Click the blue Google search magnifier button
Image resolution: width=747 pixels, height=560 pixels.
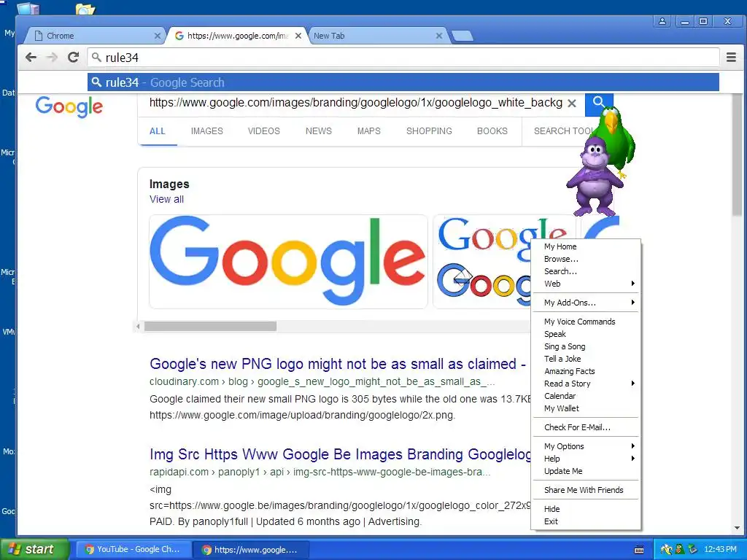click(x=599, y=103)
